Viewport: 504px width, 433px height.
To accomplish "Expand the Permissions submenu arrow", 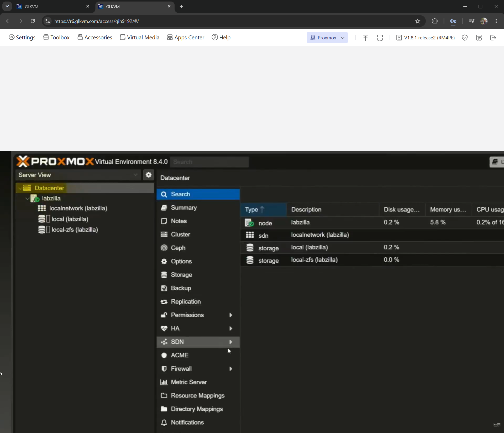I will (231, 315).
